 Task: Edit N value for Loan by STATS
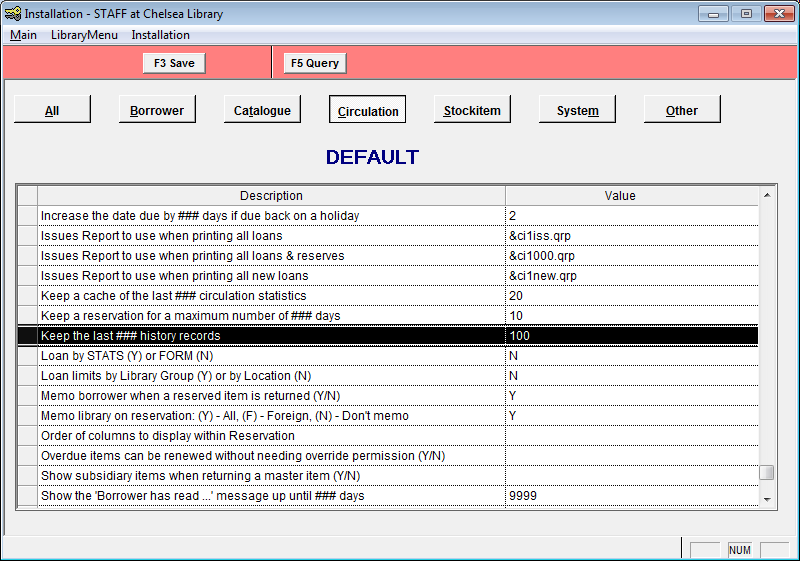[632, 355]
